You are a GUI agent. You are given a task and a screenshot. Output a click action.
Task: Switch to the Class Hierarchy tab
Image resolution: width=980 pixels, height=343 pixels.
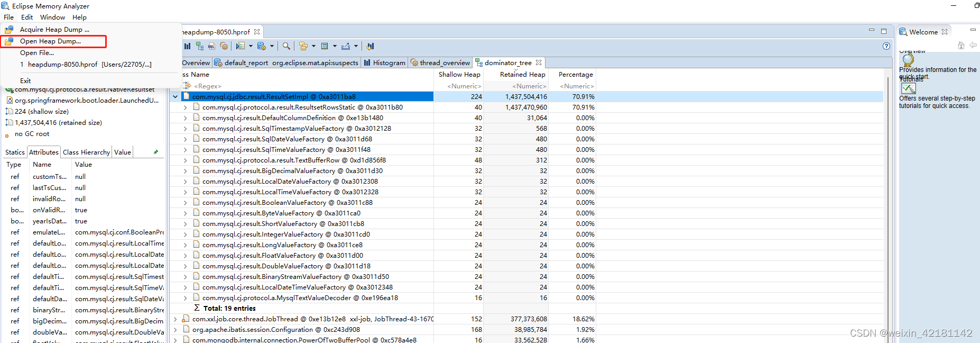click(86, 152)
